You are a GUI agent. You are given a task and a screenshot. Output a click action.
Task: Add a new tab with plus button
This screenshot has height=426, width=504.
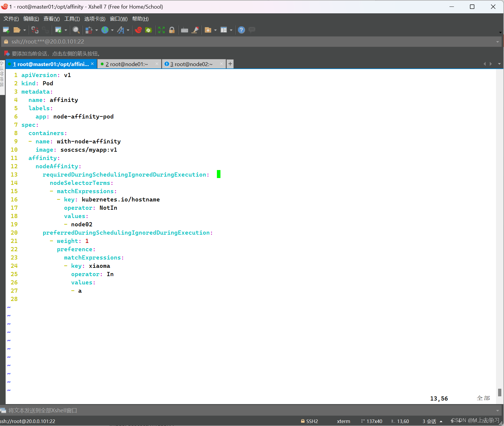click(230, 64)
